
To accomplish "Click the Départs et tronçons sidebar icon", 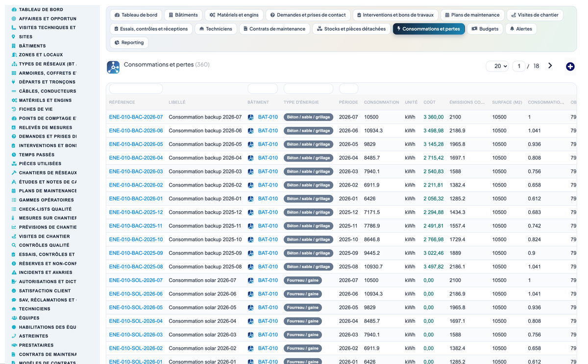I will [14, 82].
